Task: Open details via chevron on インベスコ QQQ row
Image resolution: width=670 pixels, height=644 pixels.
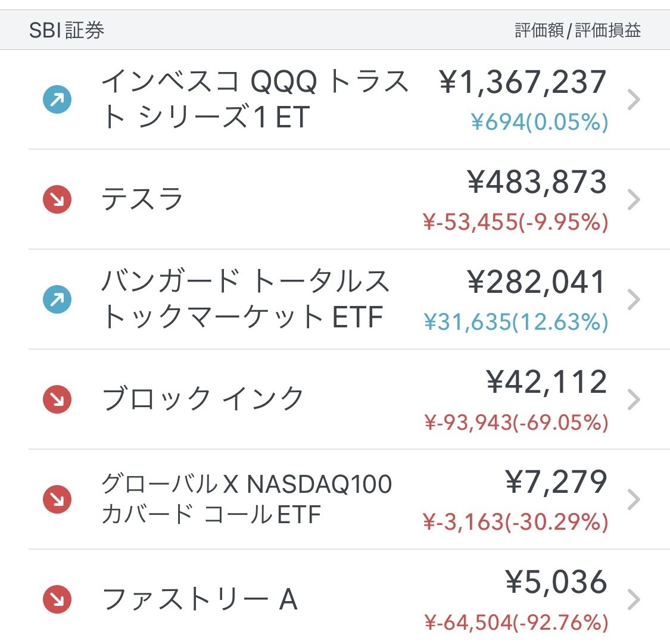Action: (x=634, y=99)
